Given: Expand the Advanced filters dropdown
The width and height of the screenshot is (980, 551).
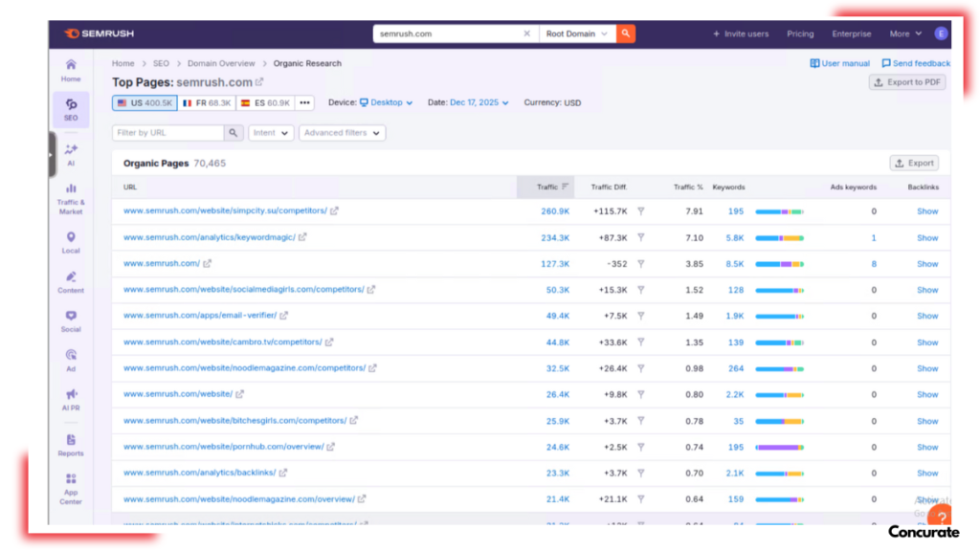Looking at the screenshot, I should (x=342, y=133).
